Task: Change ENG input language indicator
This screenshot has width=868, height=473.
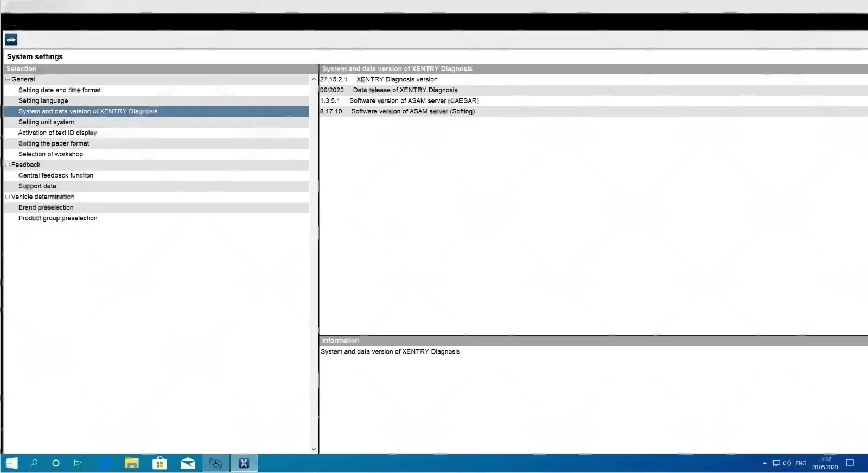Action: [801, 463]
